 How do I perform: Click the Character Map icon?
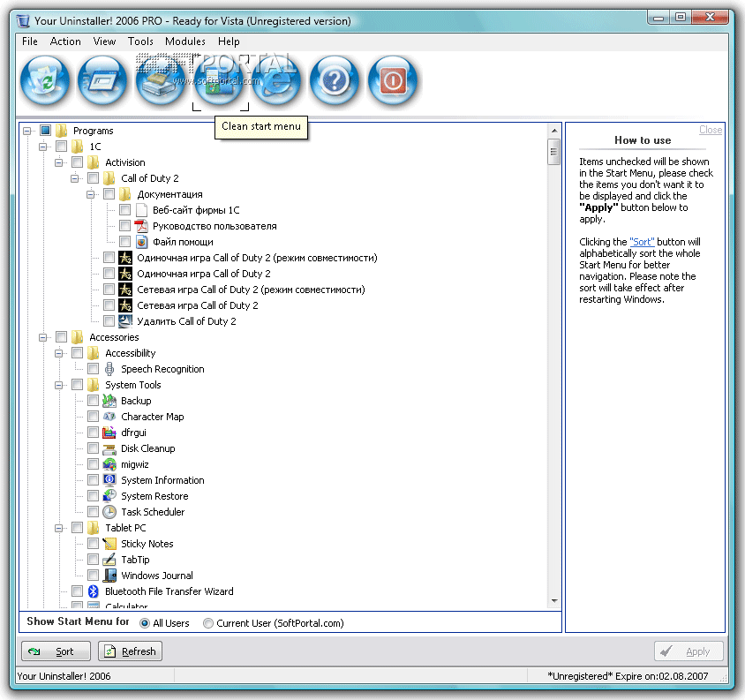pos(109,417)
